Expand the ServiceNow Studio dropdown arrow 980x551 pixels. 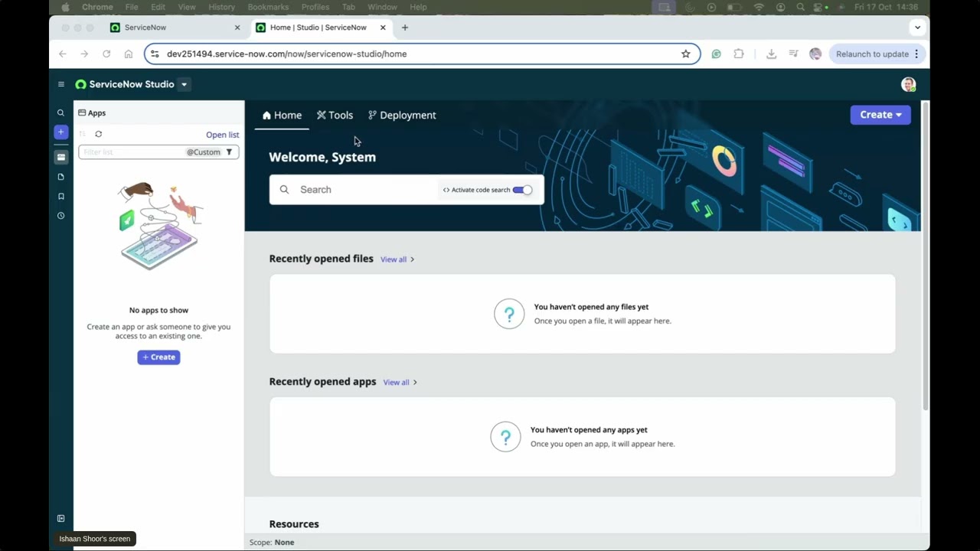184,84
